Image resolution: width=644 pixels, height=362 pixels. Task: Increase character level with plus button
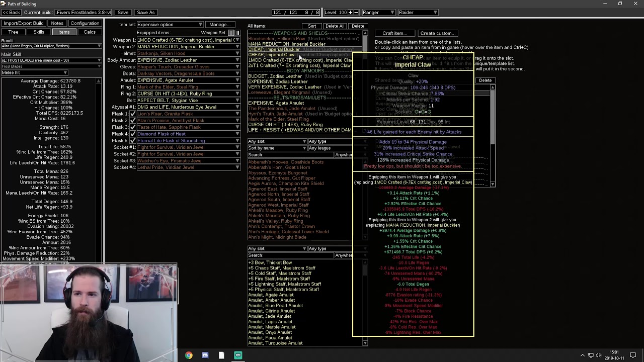pos(351,12)
